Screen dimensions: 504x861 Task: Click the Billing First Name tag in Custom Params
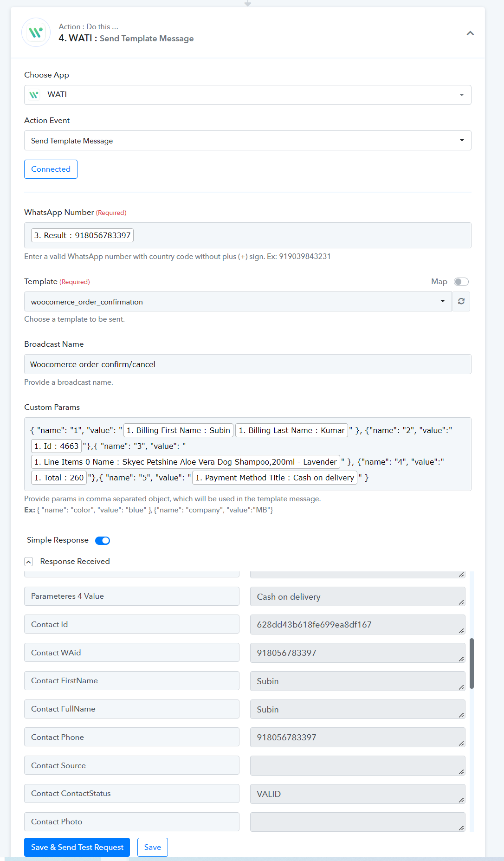(x=178, y=430)
